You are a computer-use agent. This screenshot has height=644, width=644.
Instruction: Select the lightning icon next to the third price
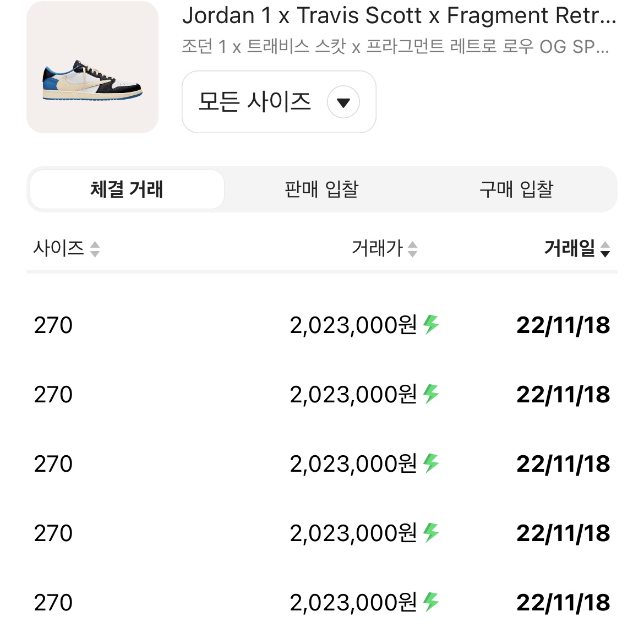432,463
